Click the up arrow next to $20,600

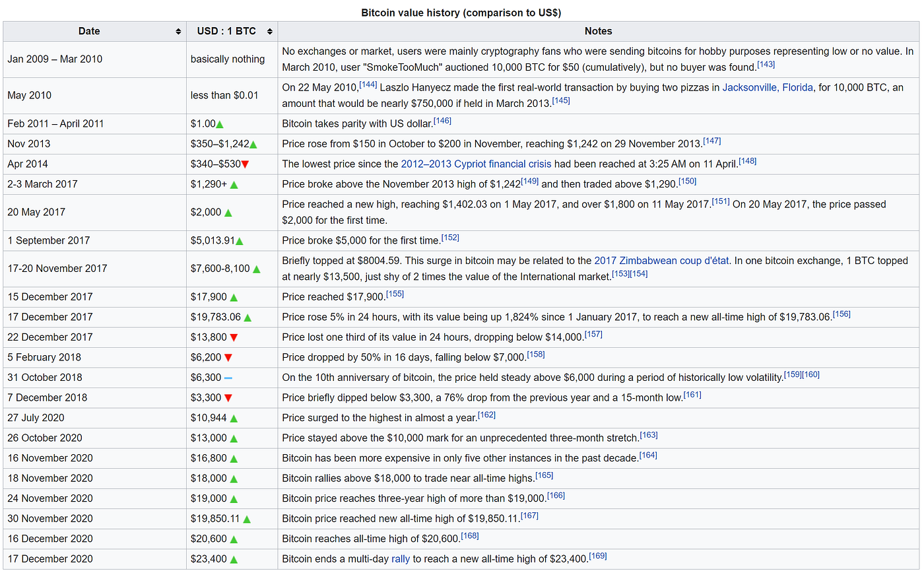234,539
